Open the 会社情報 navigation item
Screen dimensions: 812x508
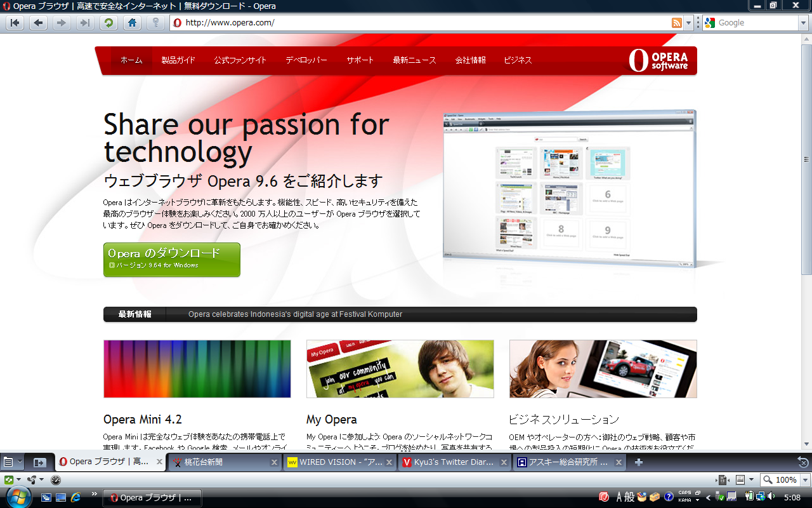[x=470, y=60]
